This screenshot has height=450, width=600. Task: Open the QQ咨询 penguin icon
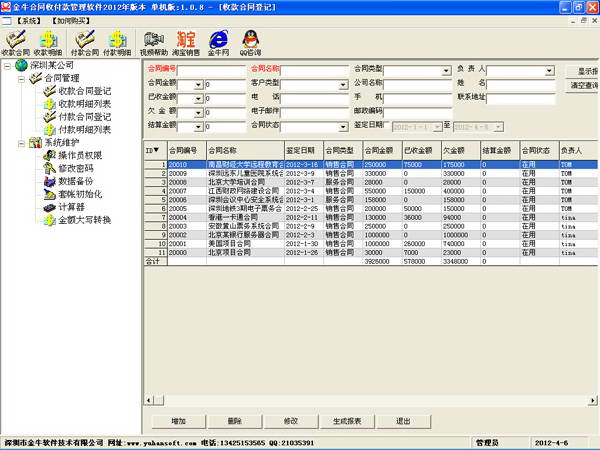[251, 43]
